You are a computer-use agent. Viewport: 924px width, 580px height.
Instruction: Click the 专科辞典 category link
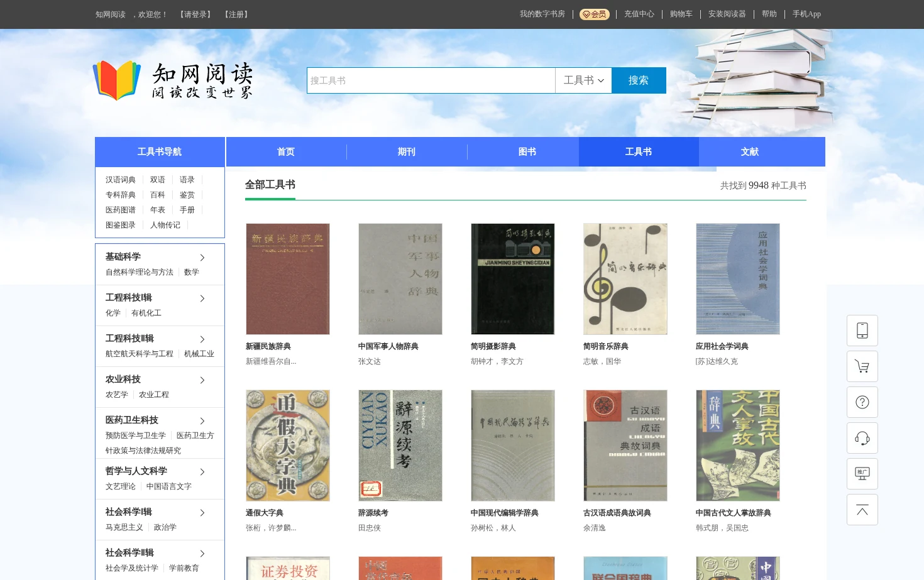(121, 195)
